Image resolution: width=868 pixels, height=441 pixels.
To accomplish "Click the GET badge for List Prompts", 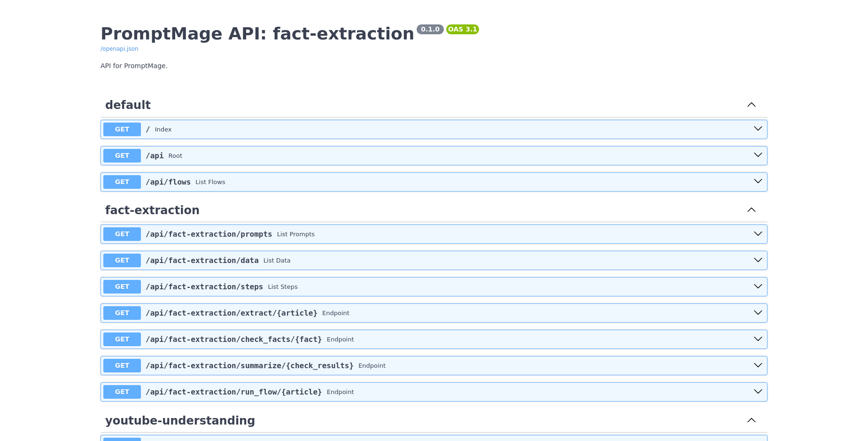I will coord(122,234).
